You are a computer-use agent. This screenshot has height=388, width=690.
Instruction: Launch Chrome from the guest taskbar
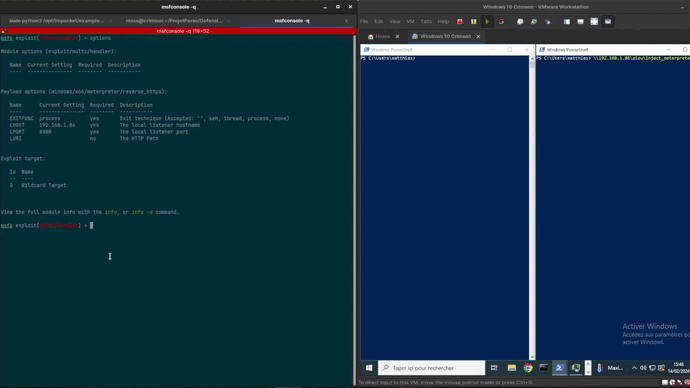click(x=528, y=368)
